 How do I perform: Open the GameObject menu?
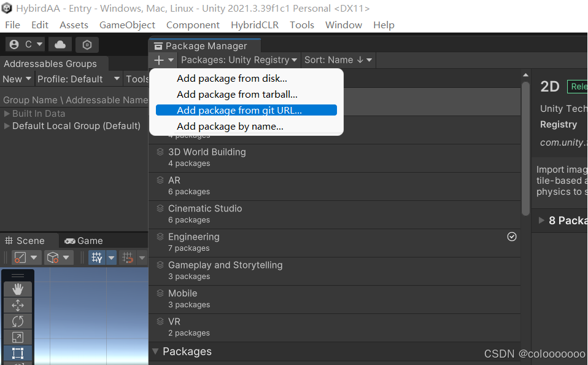[x=127, y=25]
